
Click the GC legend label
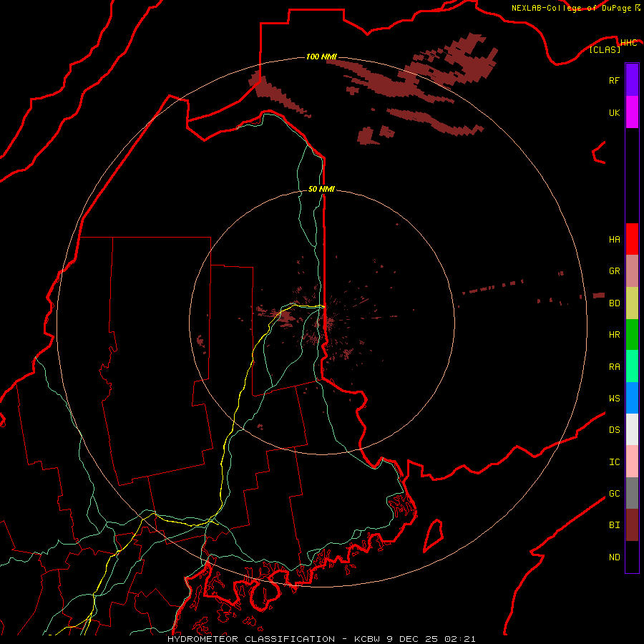[614, 494]
